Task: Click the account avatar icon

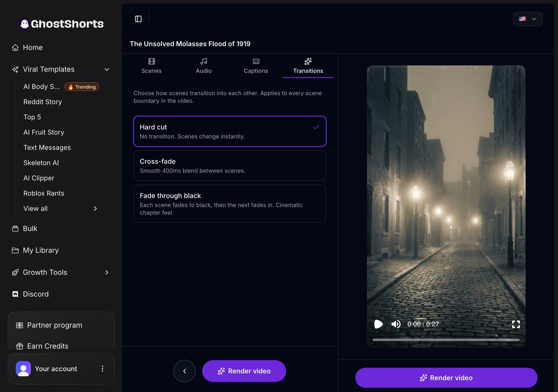Action: click(x=23, y=369)
